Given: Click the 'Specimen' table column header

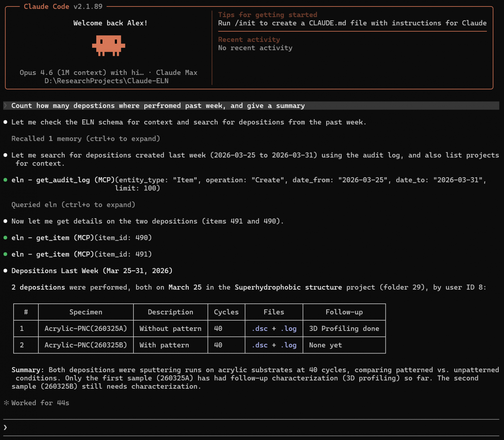Looking at the screenshot, I should 86,312.
